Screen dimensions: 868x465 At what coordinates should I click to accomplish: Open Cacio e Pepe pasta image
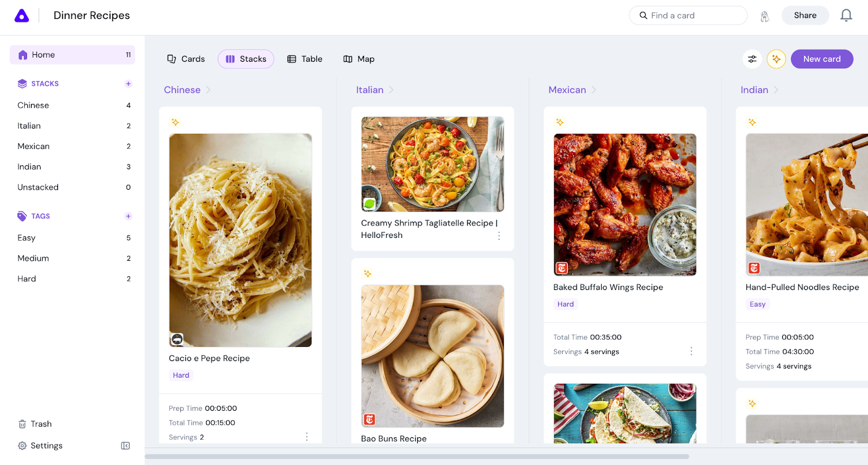[x=240, y=240]
